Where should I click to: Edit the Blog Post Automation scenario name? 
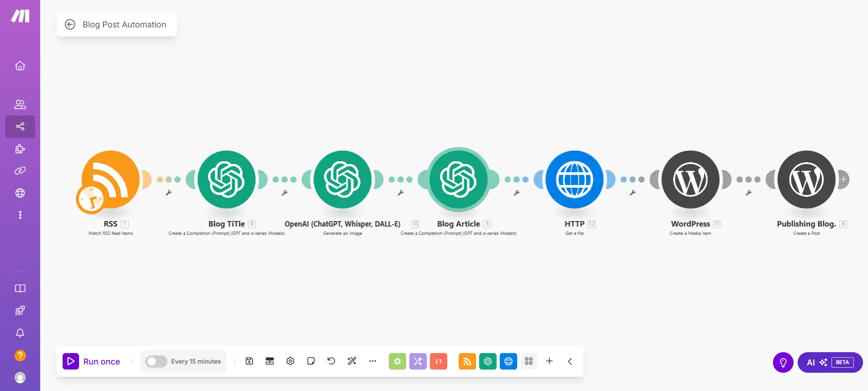pyautogui.click(x=124, y=25)
